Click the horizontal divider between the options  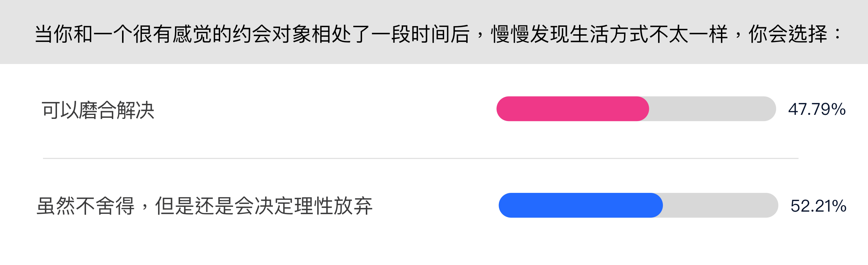click(421, 158)
